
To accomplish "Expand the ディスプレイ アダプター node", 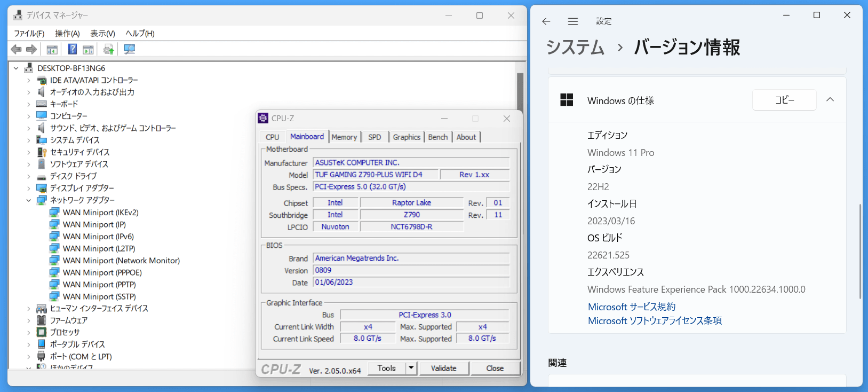I will [x=29, y=188].
